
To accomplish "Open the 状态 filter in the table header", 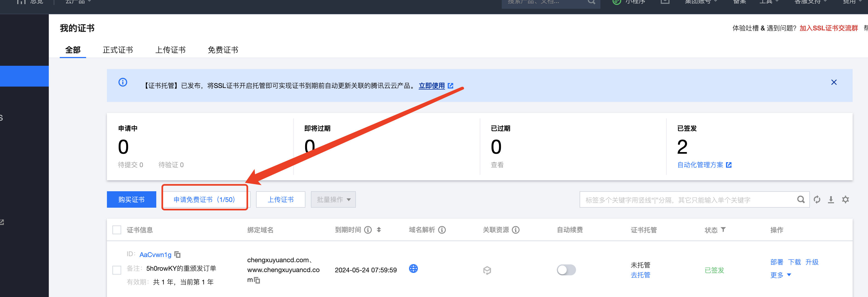I will click(x=724, y=230).
